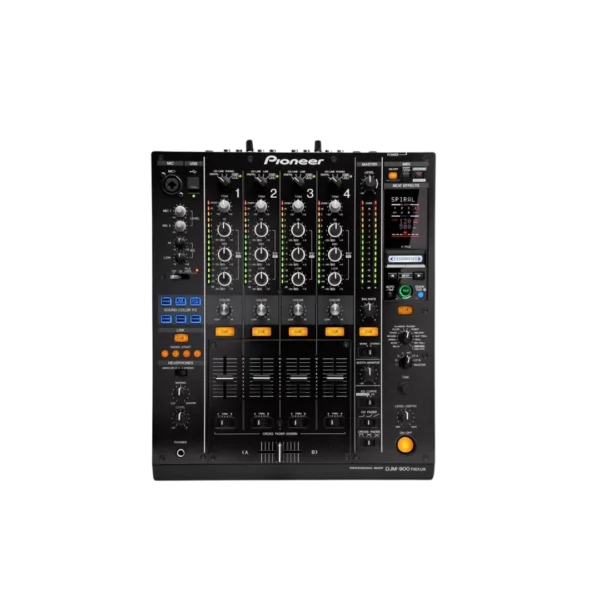Turn the channel 1 input selector
Image resolution: width=600 pixels, height=600 pixels.
(223, 180)
